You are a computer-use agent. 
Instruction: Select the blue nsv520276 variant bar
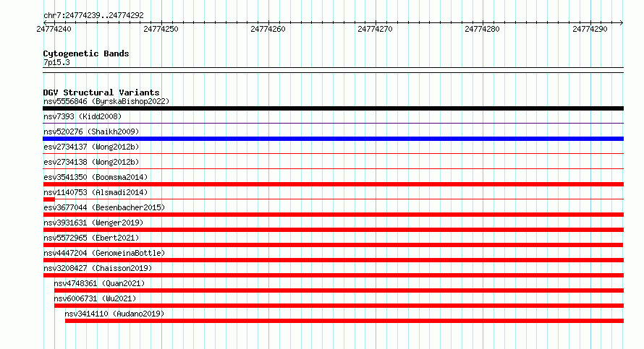coord(333,139)
